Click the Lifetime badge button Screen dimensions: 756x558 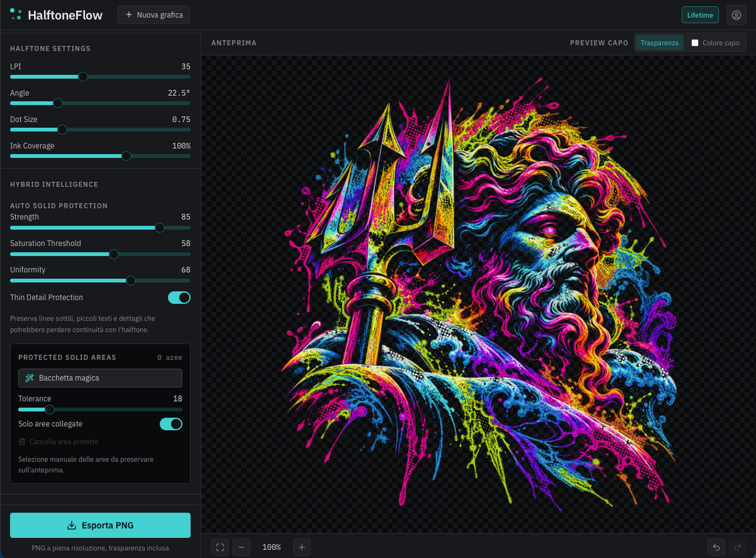pyautogui.click(x=700, y=15)
